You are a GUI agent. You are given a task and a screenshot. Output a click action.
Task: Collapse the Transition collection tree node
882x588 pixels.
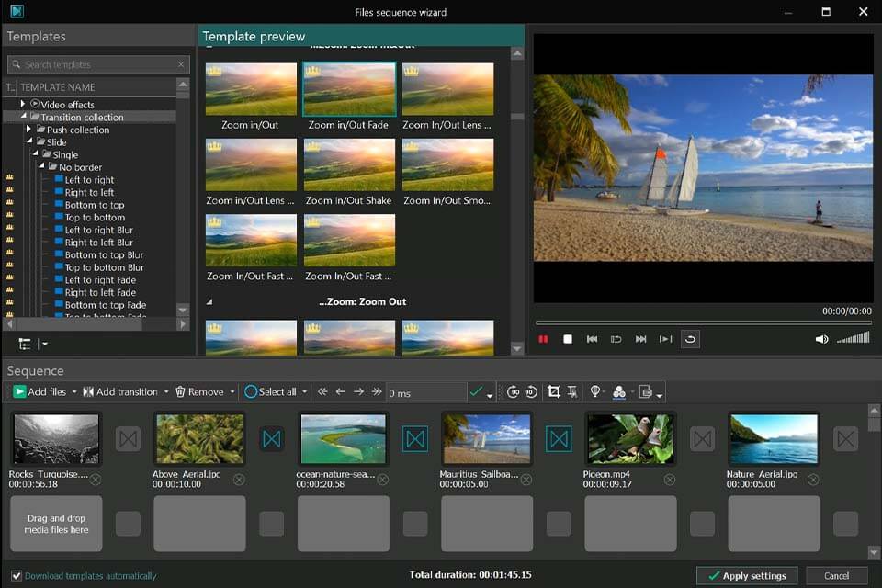24,117
